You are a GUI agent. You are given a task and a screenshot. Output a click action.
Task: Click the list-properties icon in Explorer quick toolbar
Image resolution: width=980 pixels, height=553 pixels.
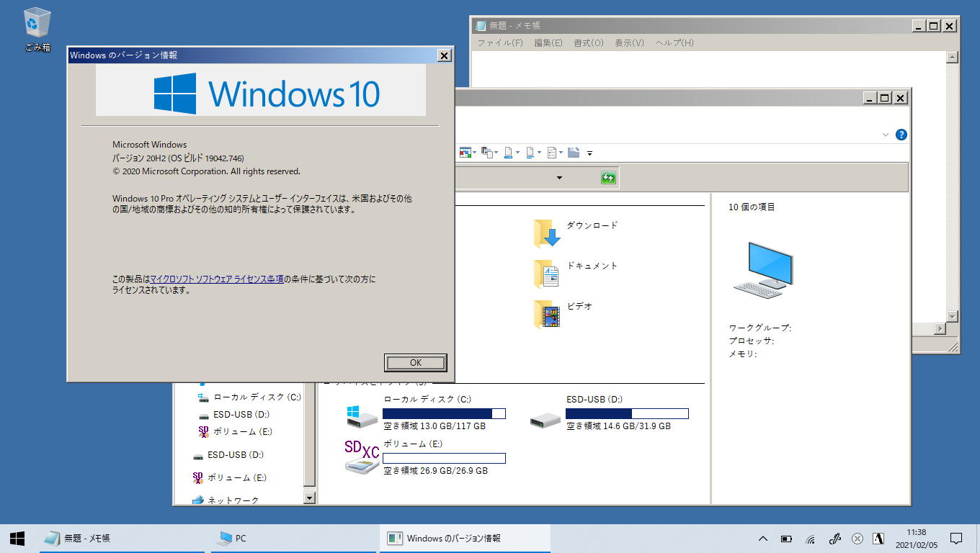coord(551,152)
